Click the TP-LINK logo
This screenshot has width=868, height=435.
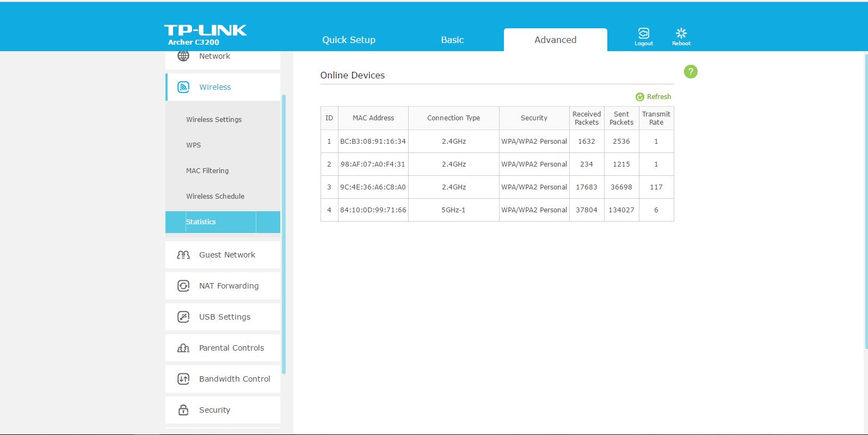coord(206,30)
